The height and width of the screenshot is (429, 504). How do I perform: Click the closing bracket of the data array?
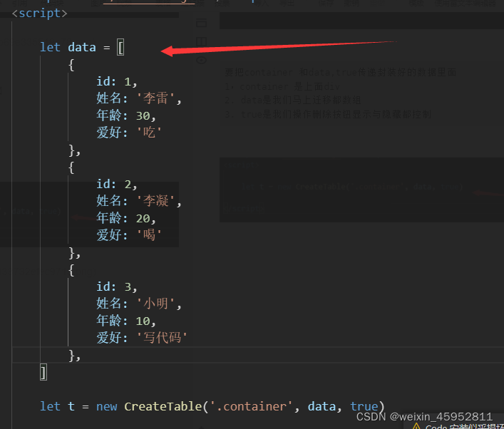tap(43, 373)
